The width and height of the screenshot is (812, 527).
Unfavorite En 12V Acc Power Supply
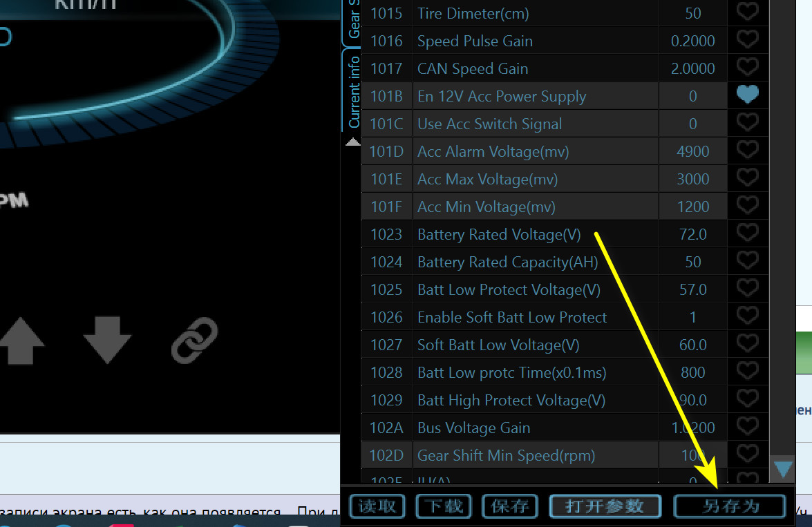click(x=747, y=95)
